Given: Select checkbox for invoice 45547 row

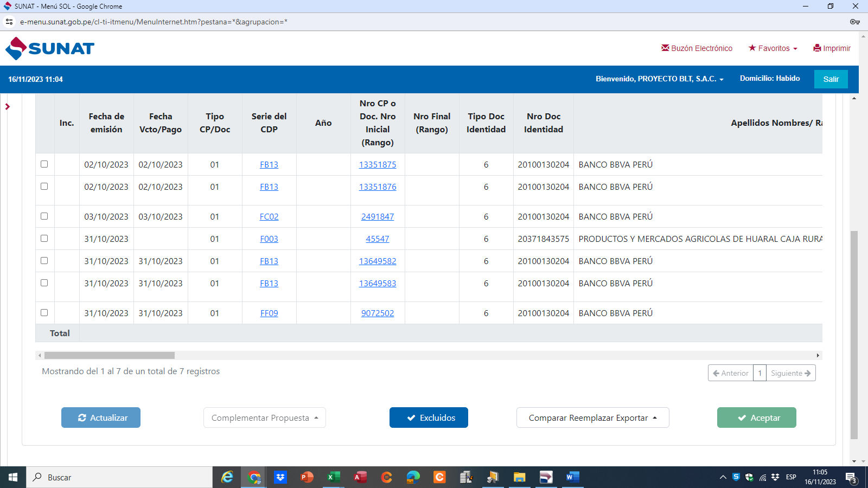Looking at the screenshot, I should (44, 239).
